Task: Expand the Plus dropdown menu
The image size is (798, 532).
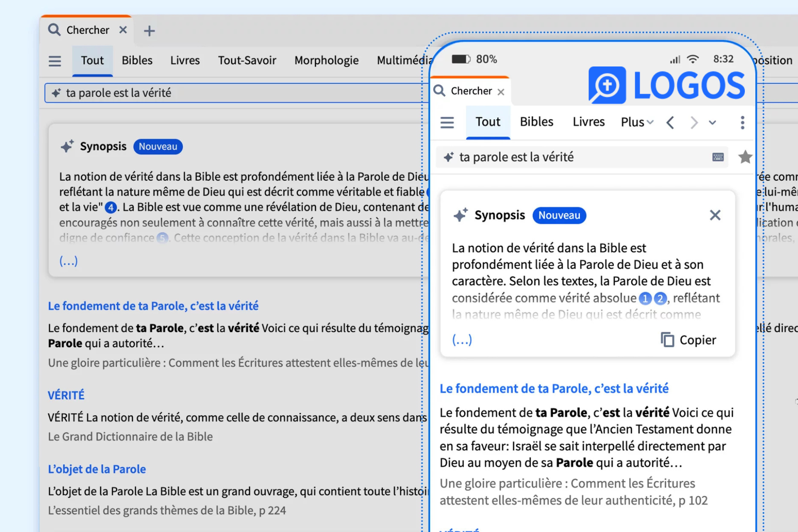Action: (637, 122)
